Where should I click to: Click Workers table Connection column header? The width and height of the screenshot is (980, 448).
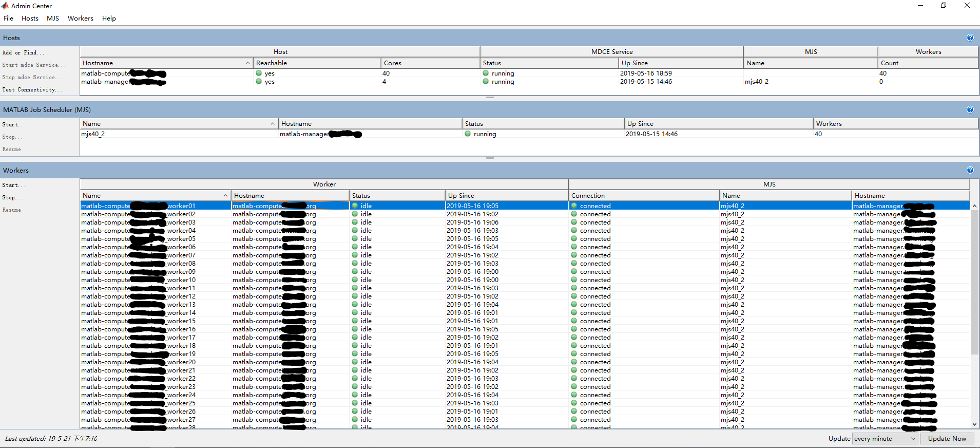click(x=644, y=195)
